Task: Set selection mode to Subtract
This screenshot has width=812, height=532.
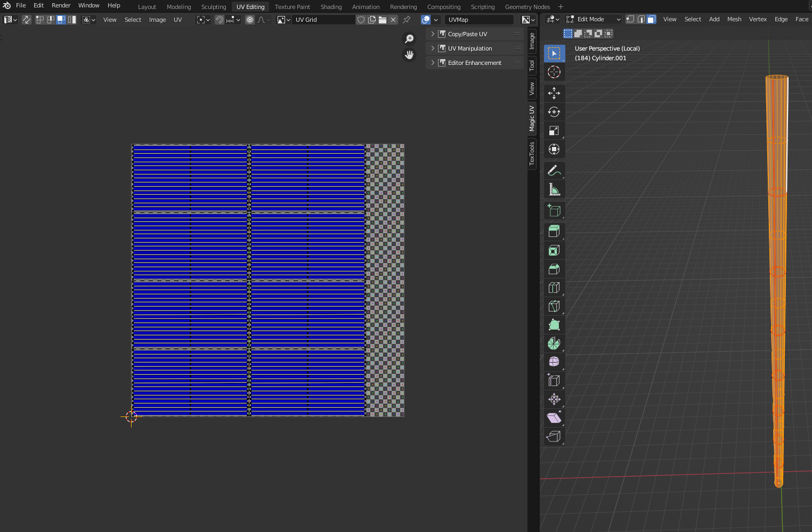Action: point(588,34)
